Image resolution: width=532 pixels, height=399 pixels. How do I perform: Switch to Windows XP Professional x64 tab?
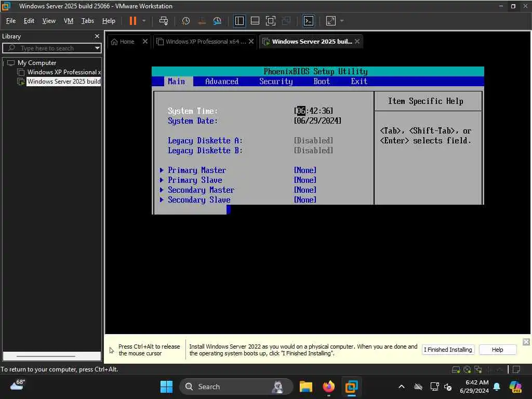201,42
